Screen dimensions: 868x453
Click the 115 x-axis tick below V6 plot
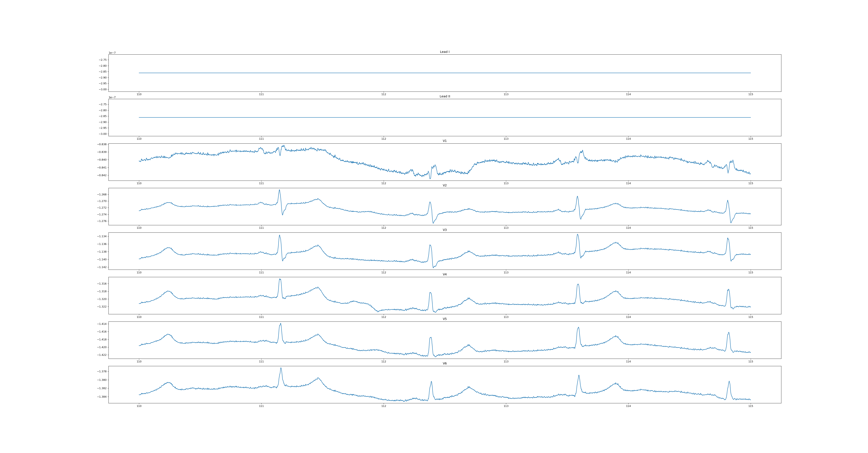click(750, 406)
